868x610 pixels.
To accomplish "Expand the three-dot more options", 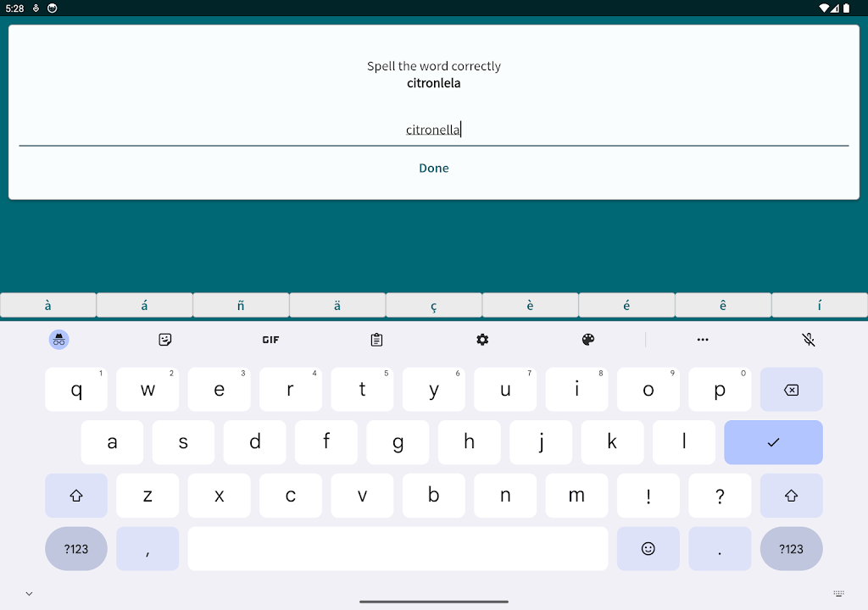I will tap(703, 340).
